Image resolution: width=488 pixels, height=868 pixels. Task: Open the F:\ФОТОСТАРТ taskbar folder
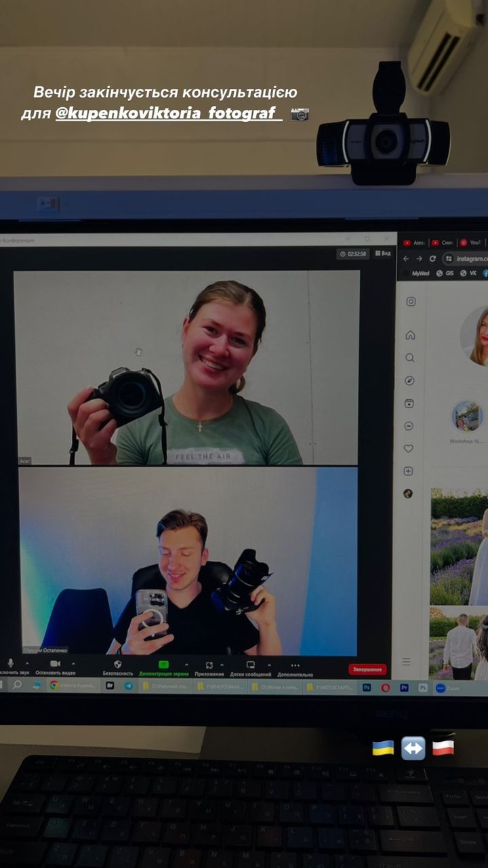(x=330, y=687)
